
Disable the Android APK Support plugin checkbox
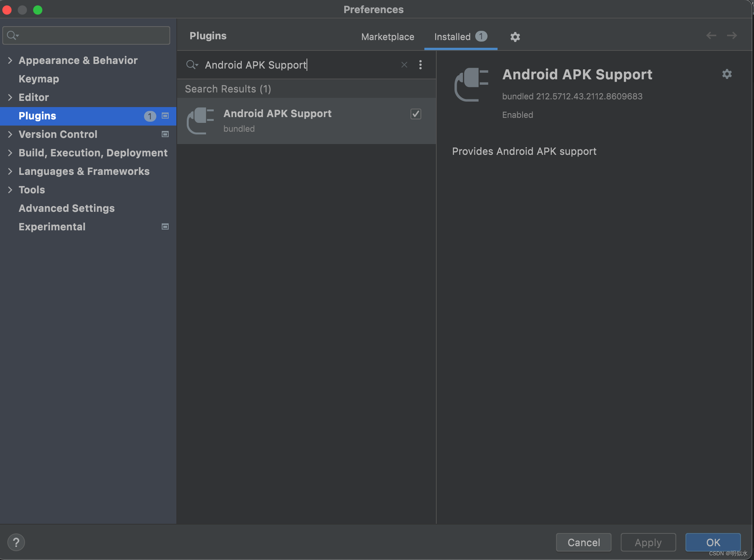416,114
